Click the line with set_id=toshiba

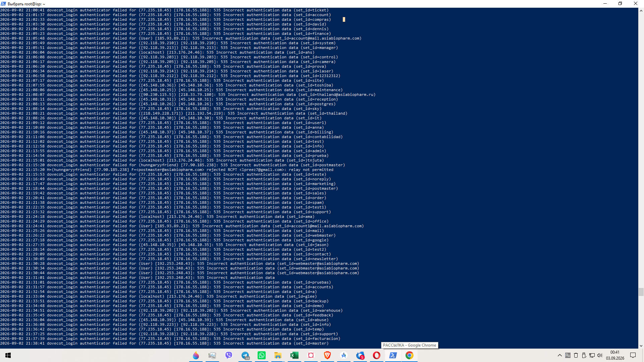coord(167,85)
